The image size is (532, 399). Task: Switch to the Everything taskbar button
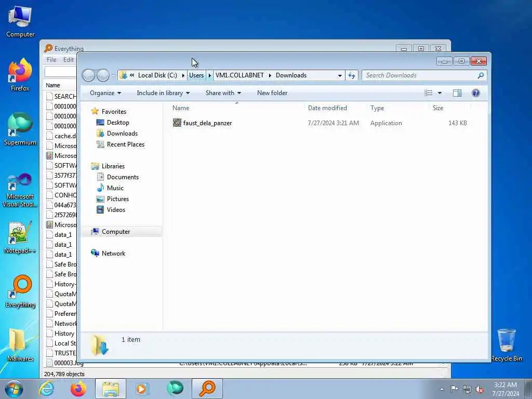[x=207, y=389]
